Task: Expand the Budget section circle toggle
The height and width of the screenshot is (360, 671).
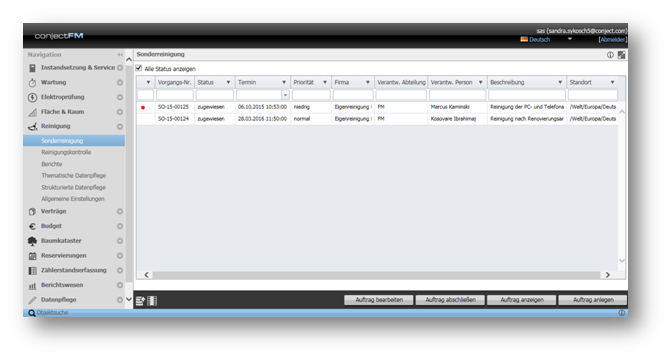Action: click(120, 226)
